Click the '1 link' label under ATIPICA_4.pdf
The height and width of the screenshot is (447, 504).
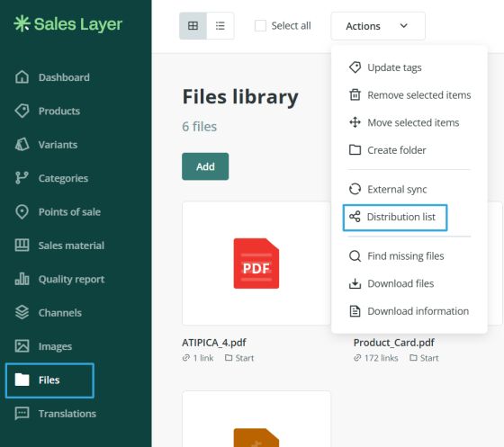point(203,358)
